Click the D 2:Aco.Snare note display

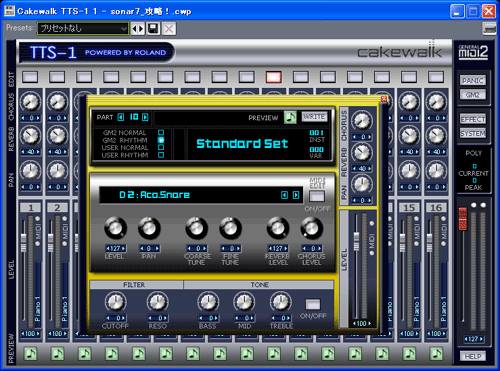(x=155, y=195)
